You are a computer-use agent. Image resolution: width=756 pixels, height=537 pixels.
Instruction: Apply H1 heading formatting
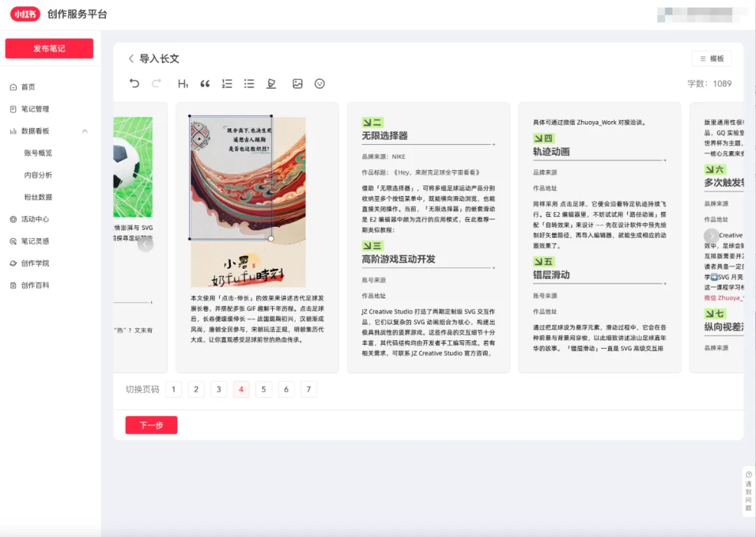pos(182,83)
